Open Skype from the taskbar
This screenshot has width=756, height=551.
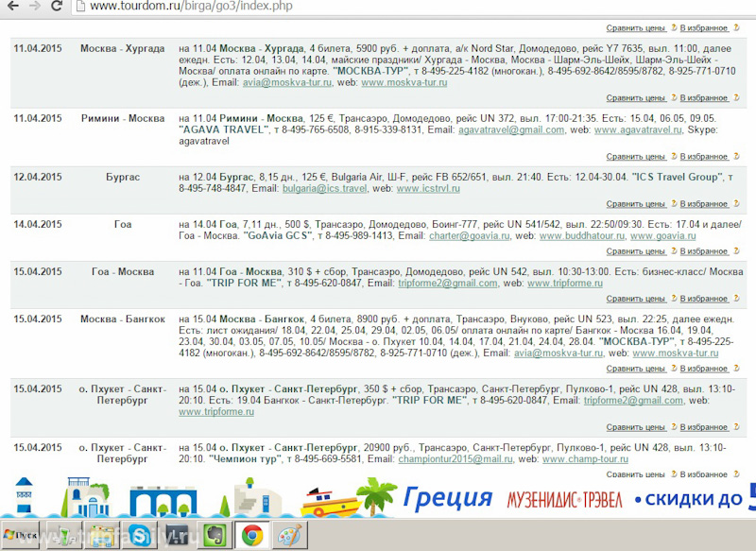[138, 535]
